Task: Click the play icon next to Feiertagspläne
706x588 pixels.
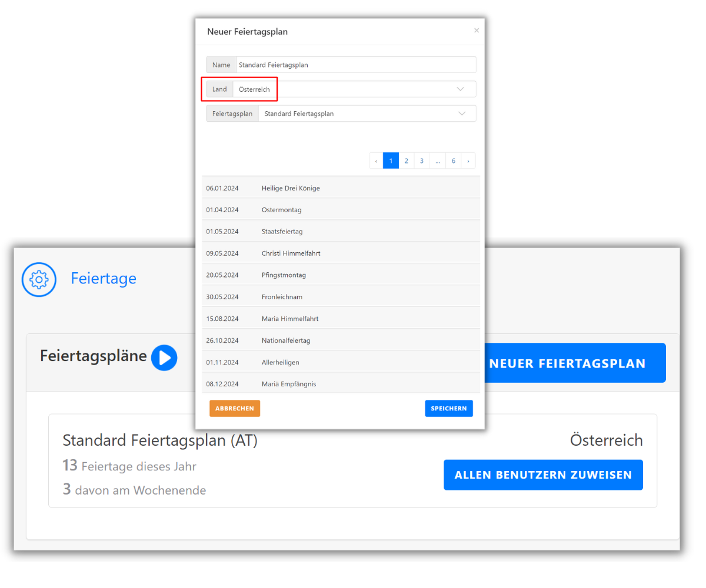Action: pos(164,358)
